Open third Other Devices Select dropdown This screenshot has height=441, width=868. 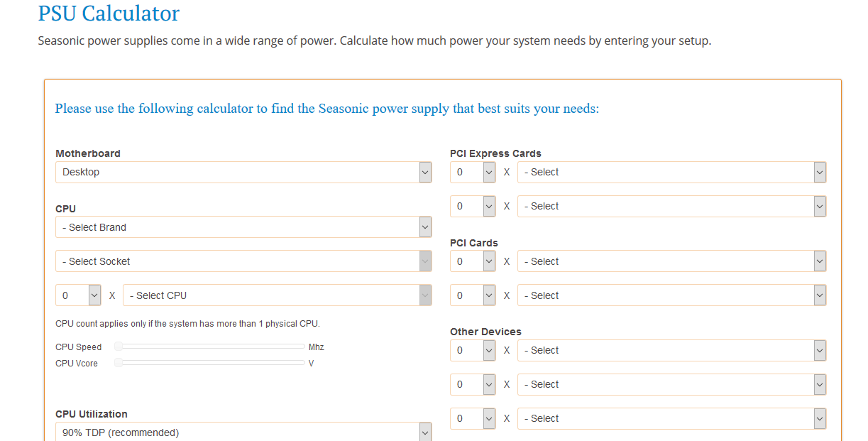[x=672, y=418]
